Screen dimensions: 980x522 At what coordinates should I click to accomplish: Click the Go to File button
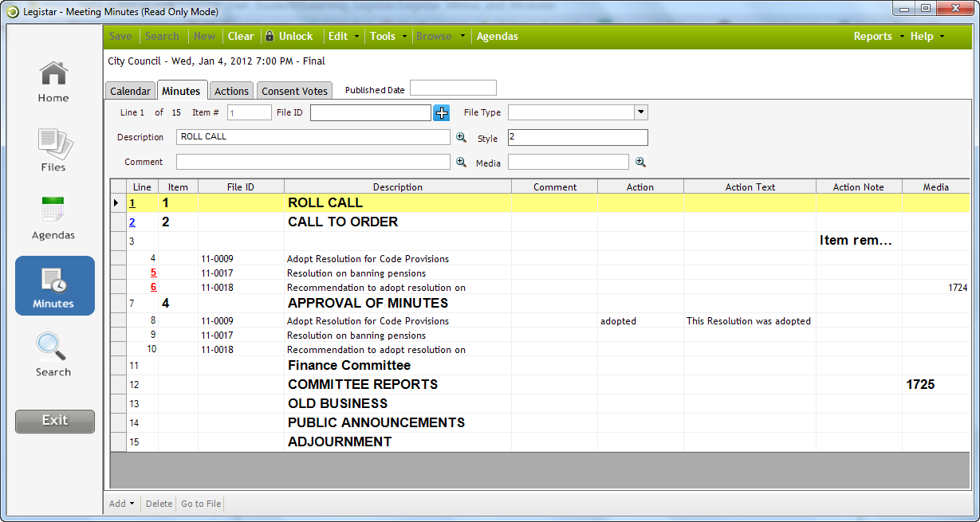coord(199,504)
